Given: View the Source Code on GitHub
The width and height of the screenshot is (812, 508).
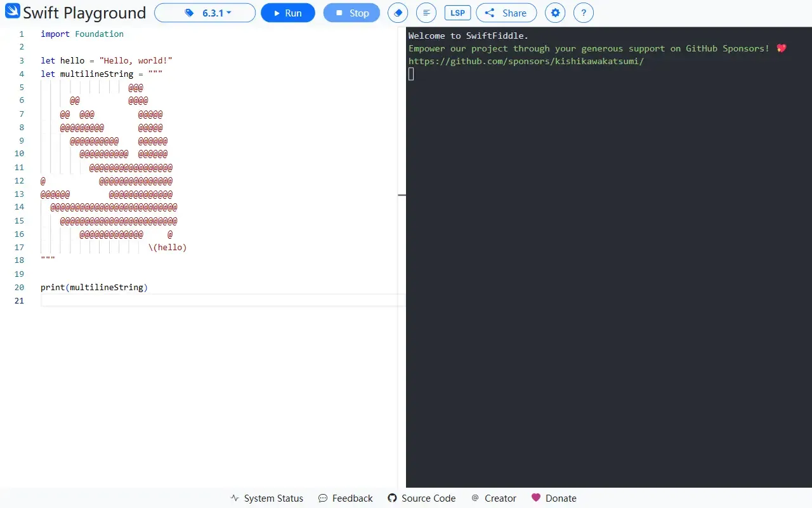Looking at the screenshot, I should click(x=422, y=498).
